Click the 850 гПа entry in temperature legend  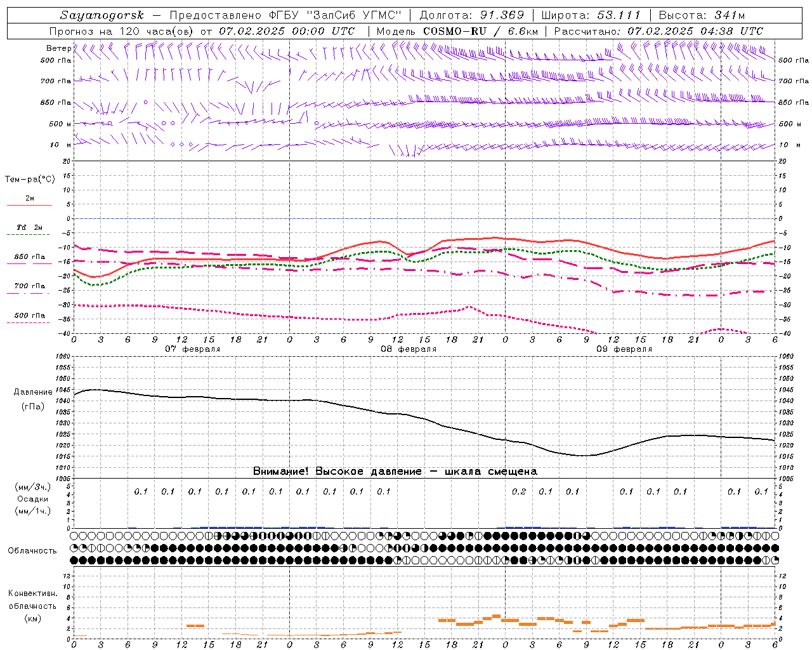pos(30,257)
